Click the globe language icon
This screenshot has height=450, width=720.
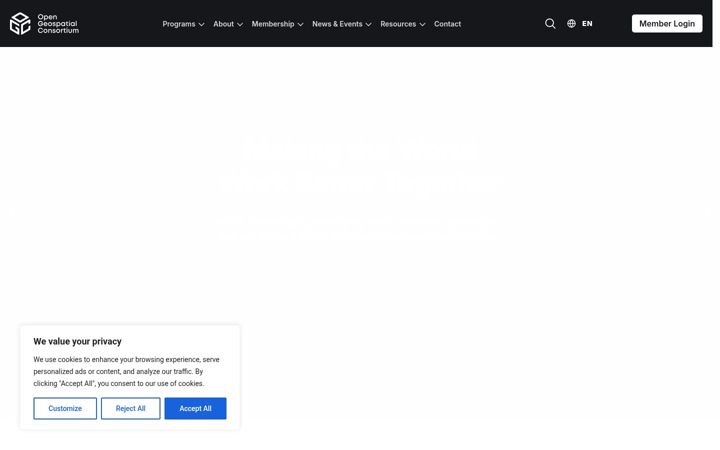click(x=571, y=23)
